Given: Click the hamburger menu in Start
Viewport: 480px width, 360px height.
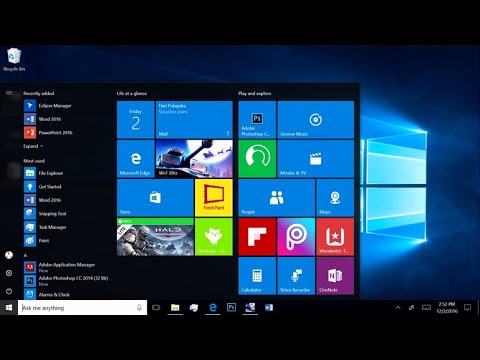Looking at the screenshot, I should pos(9,93).
